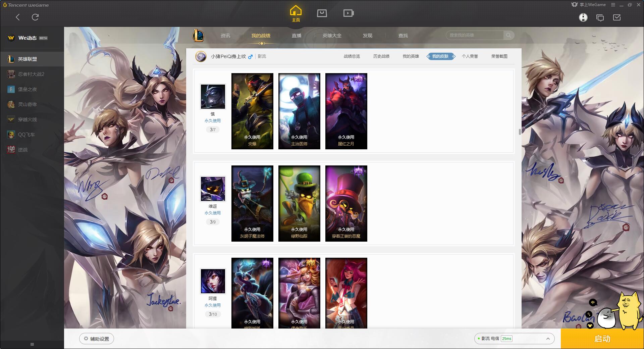The width and height of the screenshot is (644, 349).
Task: Select 堡垒之夜 in the sidebar
Action: pos(32,89)
